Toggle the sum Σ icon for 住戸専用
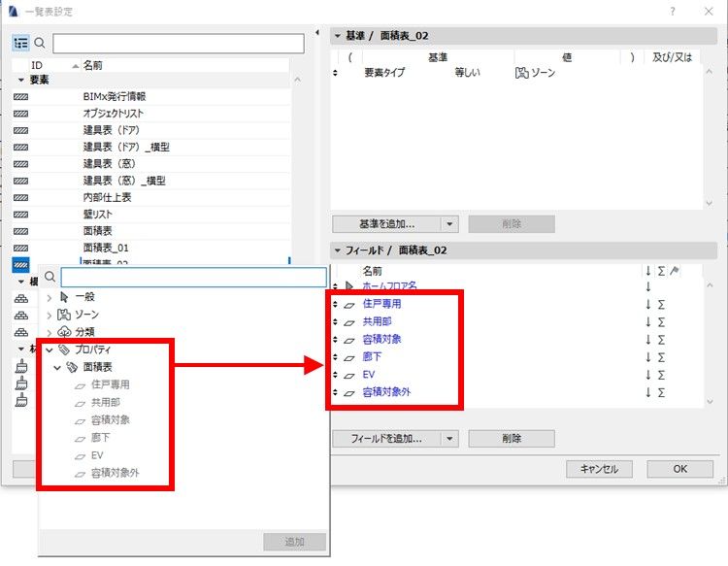Image resolution: width=728 pixels, height=566 pixels. tap(661, 305)
